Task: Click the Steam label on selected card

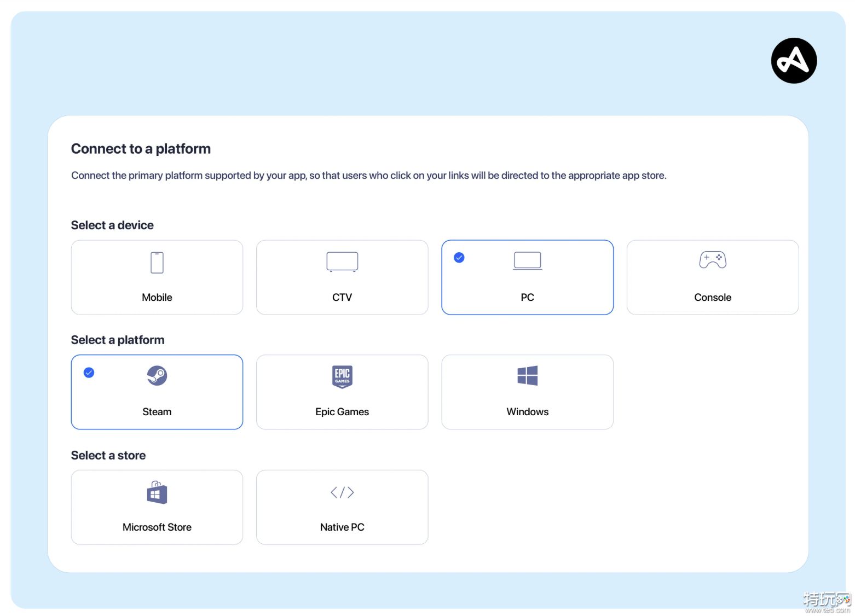Action: [157, 412]
